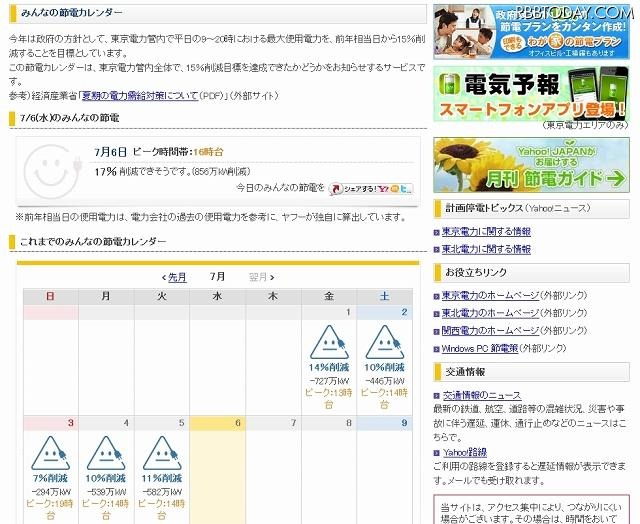Image resolution: width=640 pixels, height=524 pixels.
Task: Click the -539万kW value on July 4
Action: tap(106, 492)
